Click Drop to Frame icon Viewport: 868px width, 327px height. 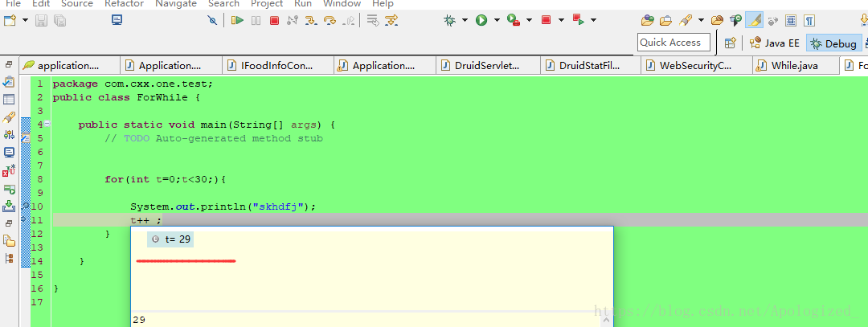[x=374, y=20]
